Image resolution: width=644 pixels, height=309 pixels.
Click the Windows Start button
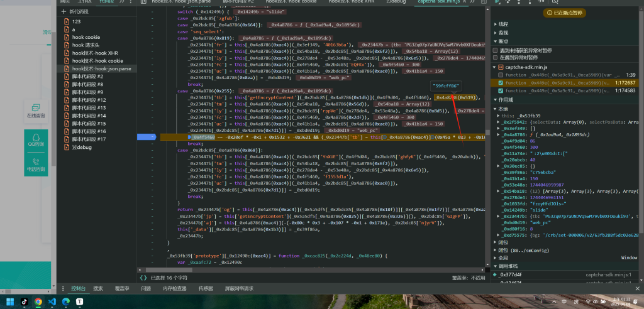(x=11, y=301)
